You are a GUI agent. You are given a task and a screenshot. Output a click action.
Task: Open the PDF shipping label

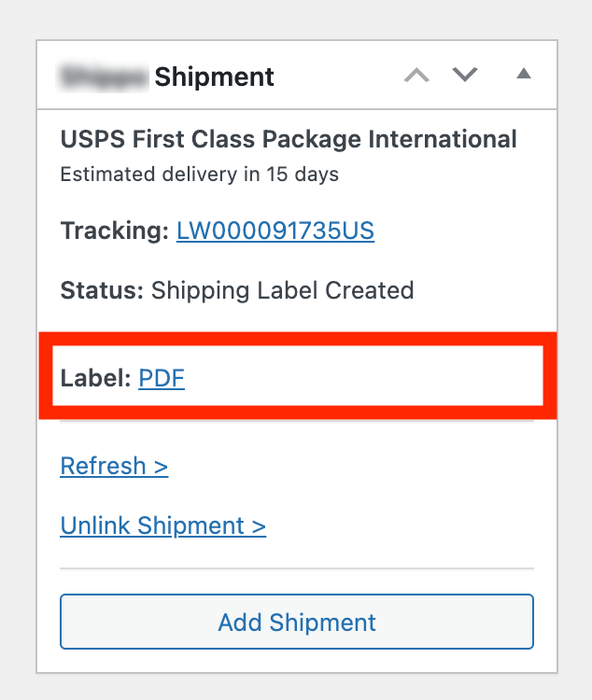[162, 378]
